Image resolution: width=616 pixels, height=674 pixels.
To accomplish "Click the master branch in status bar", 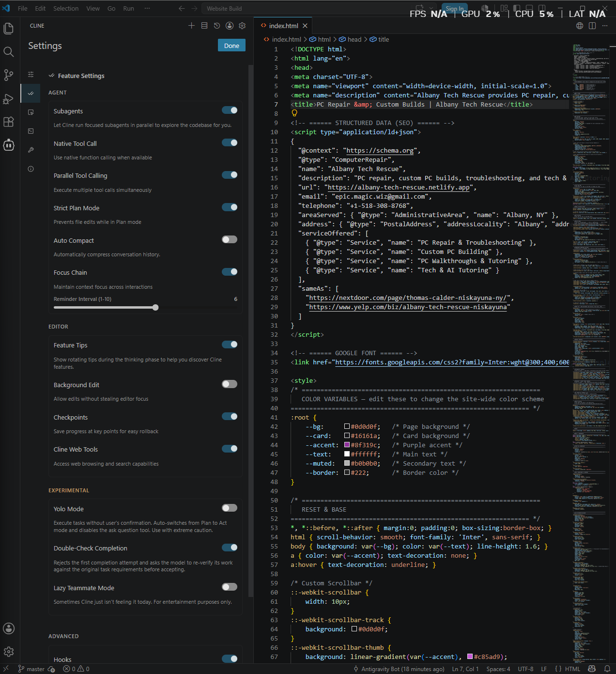I will pos(31,669).
